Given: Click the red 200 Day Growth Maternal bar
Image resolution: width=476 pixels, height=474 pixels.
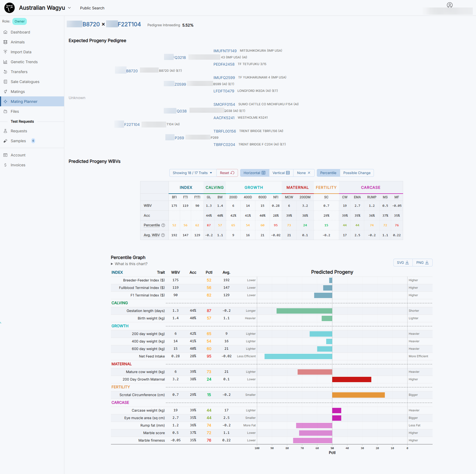Looking at the screenshot, I should (x=351, y=379).
